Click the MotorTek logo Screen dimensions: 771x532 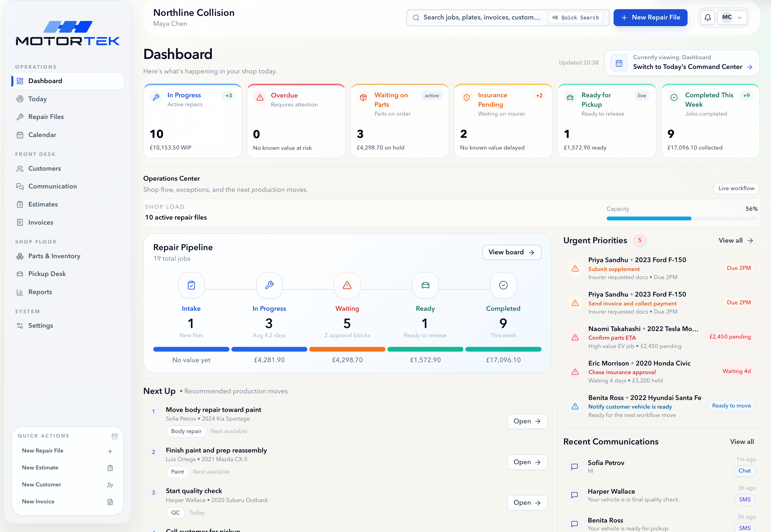tap(68, 33)
